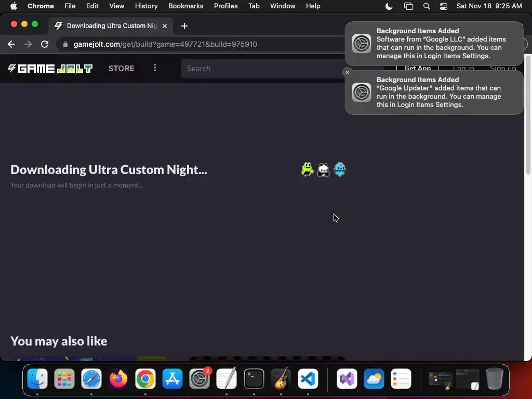This screenshot has width=532, height=399.
Task: Open Weather app from the dock
Action: (x=374, y=379)
